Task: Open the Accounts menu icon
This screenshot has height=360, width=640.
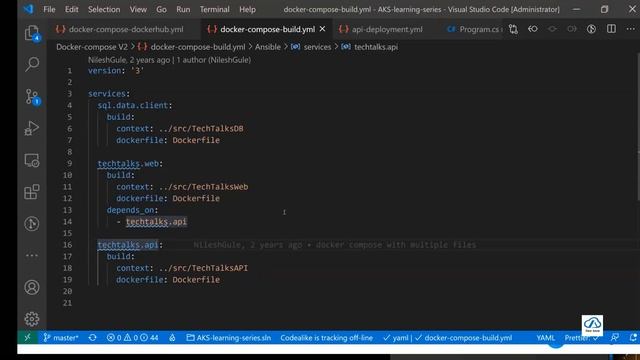Action: click(x=32, y=287)
